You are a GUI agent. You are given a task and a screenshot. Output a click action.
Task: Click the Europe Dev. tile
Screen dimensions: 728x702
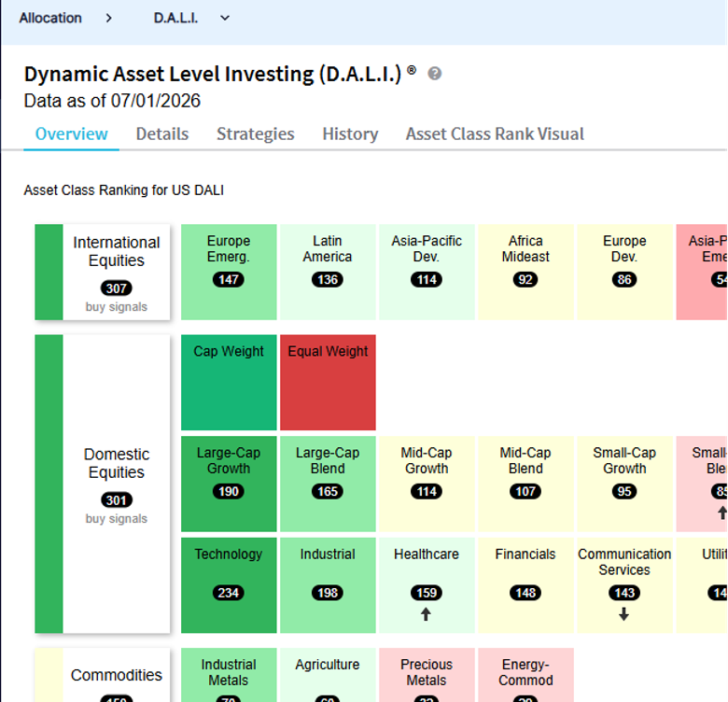tap(624, 272)
